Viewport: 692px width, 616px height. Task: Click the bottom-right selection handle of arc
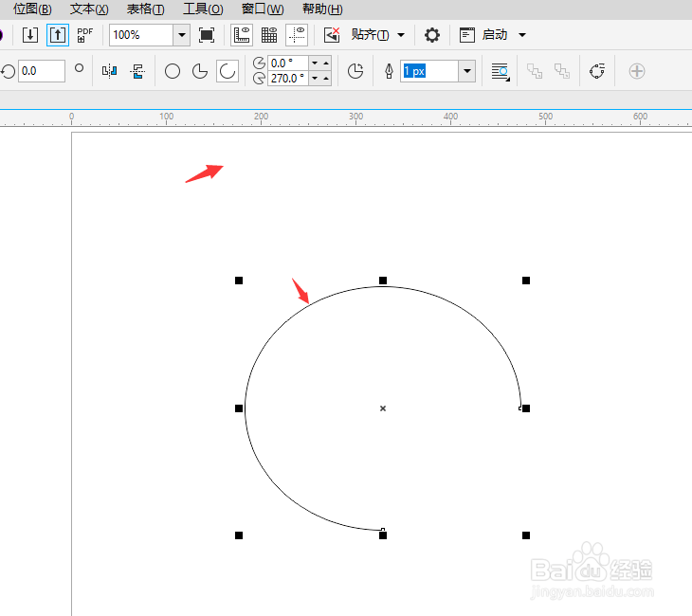pyautogui.click(x=525, y=535)
